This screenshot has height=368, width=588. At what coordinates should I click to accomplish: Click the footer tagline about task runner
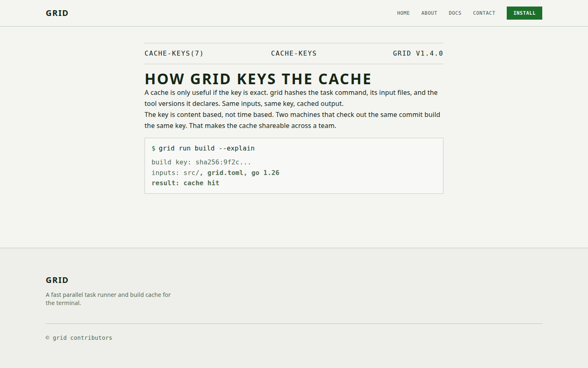pyautogui.click(x=108, y=299)
